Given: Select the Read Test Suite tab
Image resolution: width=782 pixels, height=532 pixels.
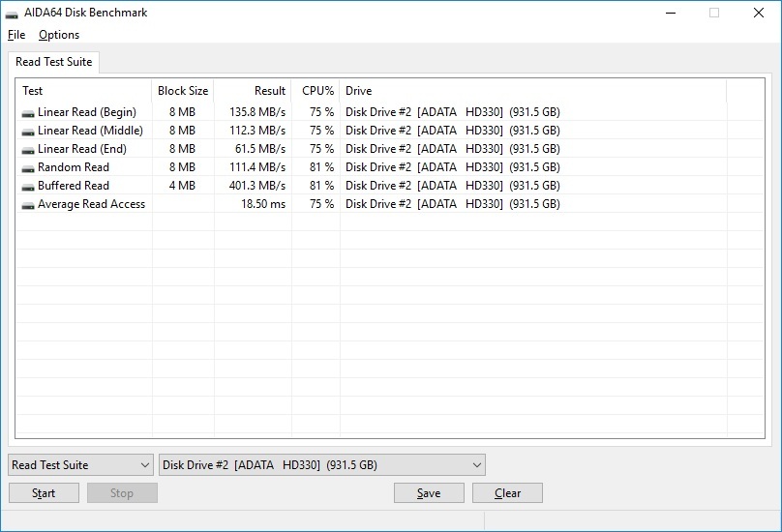Looking at the screenshot, I should pos(54,62).
